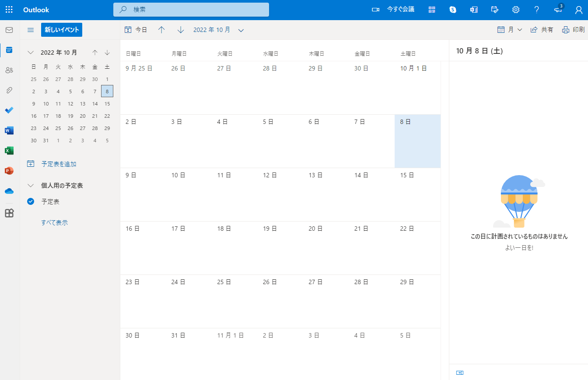588x380 pixels.
Task: Collapse the mini calendar 2022 年 10 月 chevron
Action: click(x=31, y=53)
